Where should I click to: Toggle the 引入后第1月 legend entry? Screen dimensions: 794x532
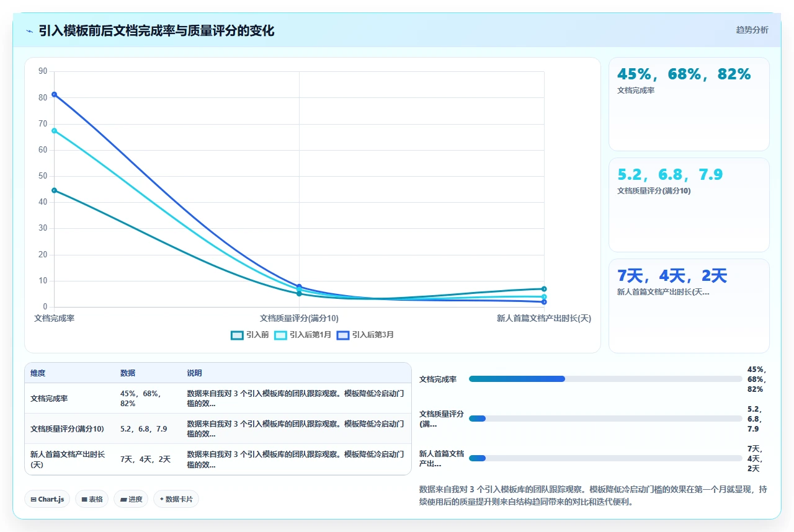click(303, 335)
